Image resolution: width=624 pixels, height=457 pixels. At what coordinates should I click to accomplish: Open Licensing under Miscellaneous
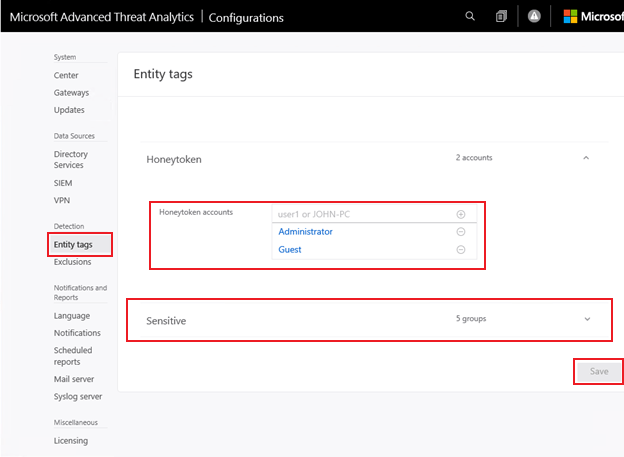[71, 440]
